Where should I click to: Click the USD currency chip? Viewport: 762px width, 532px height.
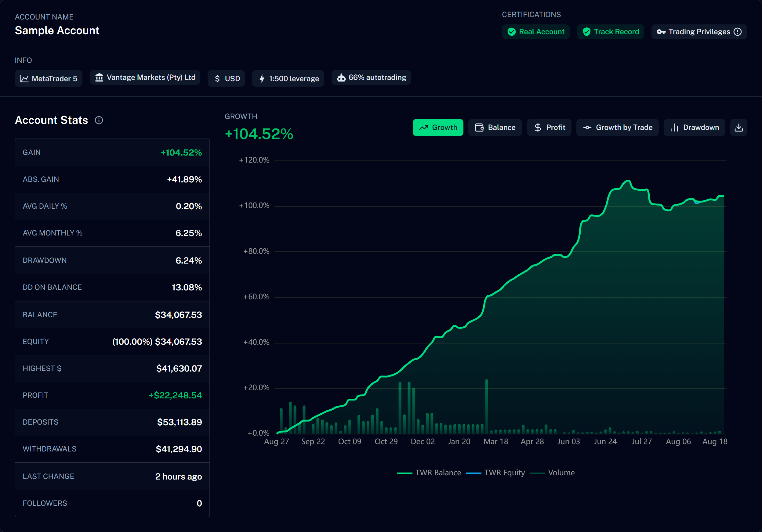point(226,79)
